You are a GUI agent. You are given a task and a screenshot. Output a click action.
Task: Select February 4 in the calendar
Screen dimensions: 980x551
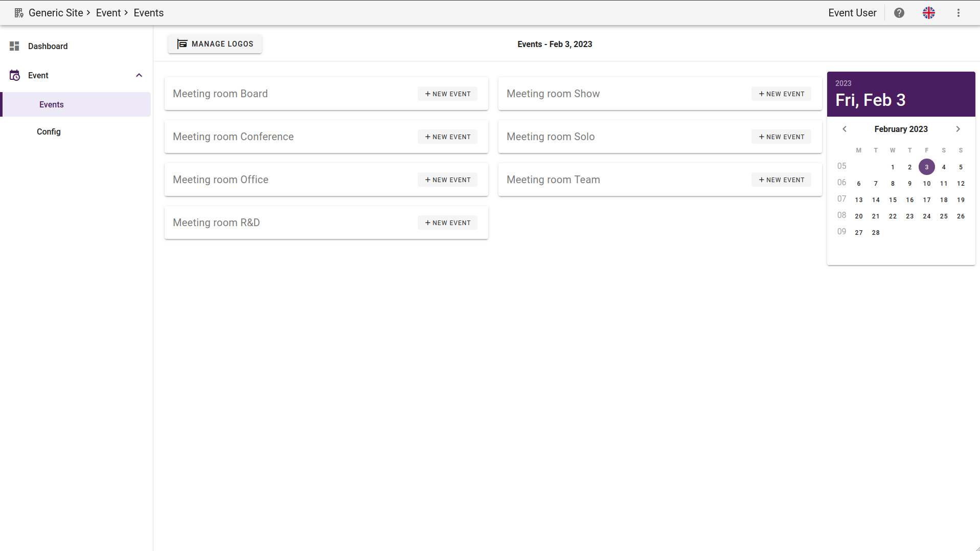tap(944, 167)
